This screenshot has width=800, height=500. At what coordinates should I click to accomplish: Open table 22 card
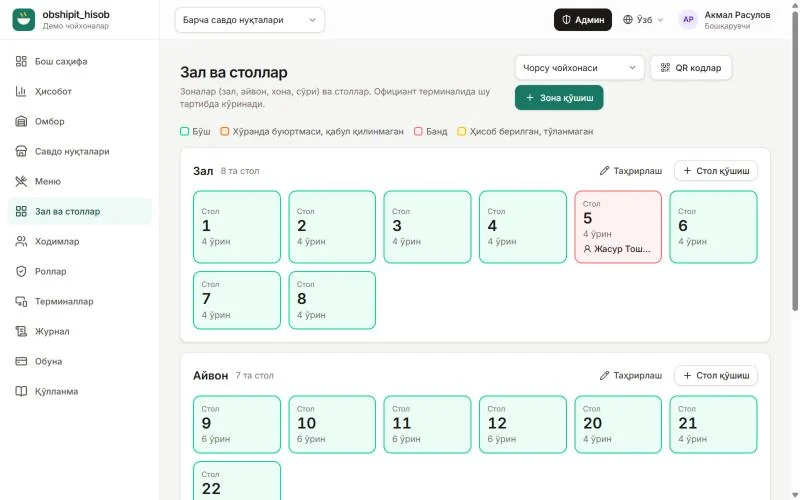[x=237, y=481]
